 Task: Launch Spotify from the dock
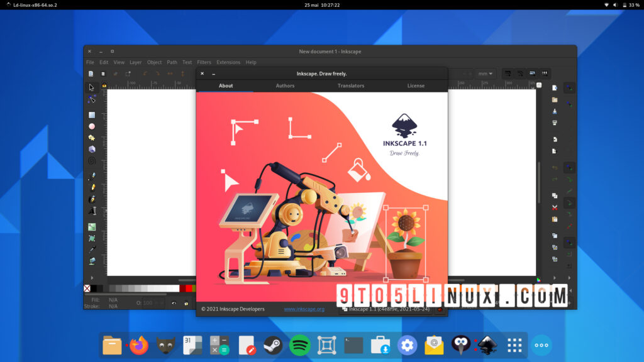300,345
